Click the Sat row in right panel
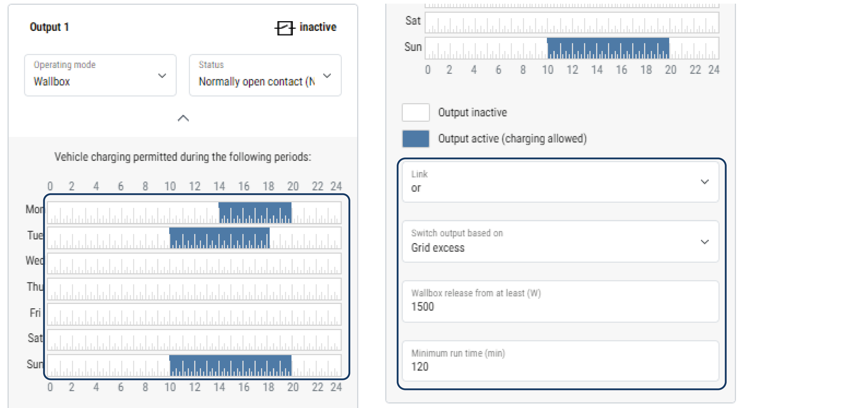Viewport: 868px width, 408px height. coord(572,22)
